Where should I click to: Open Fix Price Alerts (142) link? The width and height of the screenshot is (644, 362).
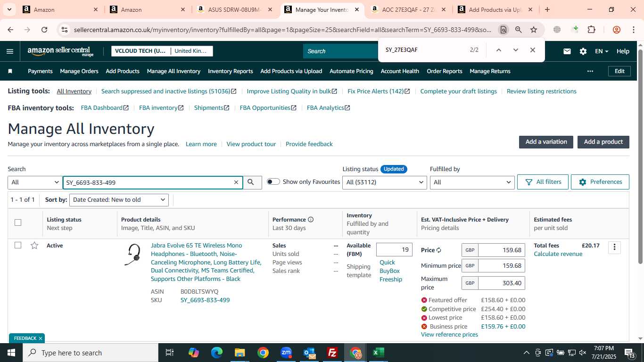coord(379,91)
